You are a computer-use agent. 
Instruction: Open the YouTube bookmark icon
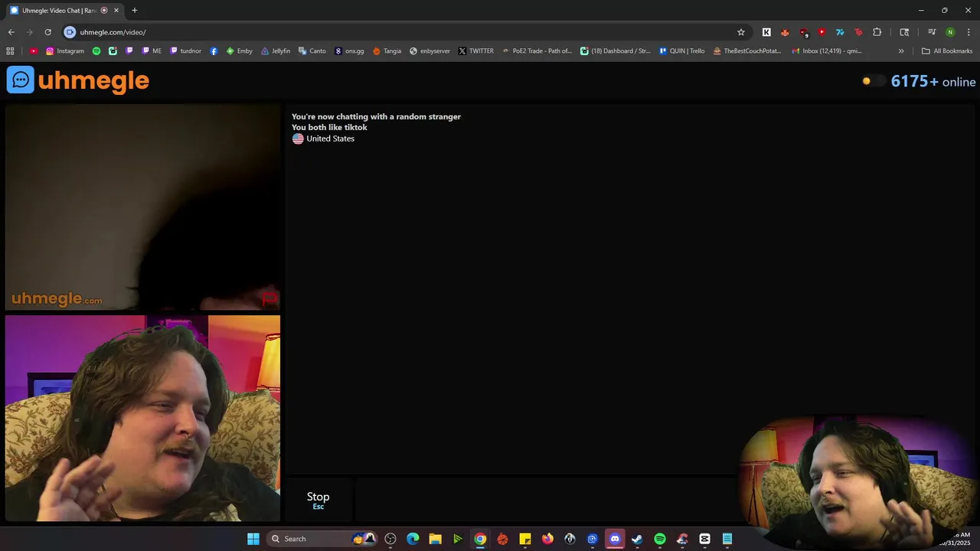pos(34,51)
